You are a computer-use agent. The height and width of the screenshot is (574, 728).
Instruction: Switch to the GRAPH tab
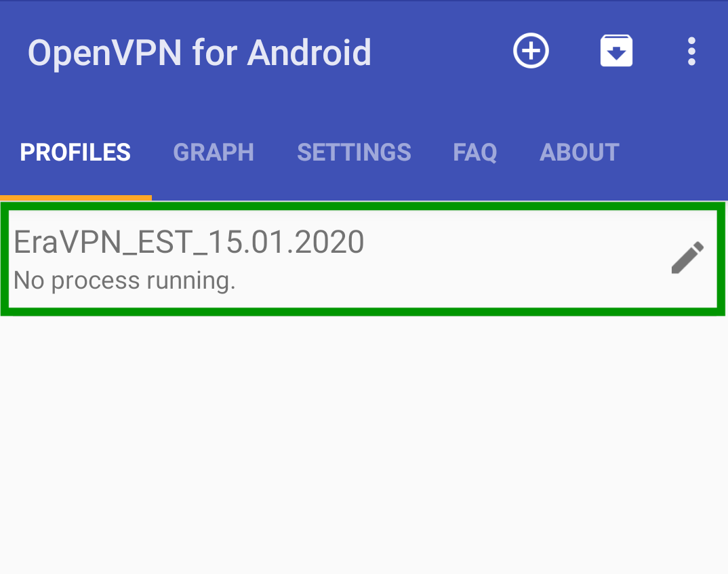click(x=214, y=152)
